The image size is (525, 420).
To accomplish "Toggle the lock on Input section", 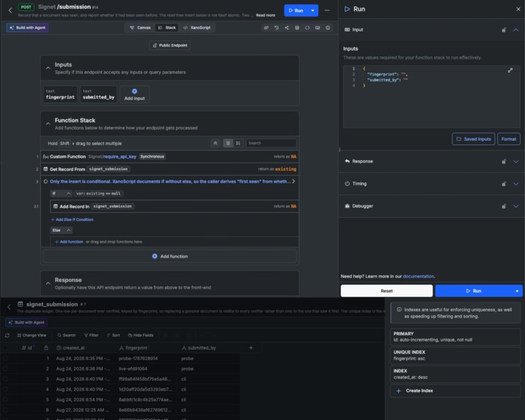I will pyautogui.click(x=504, y=30).
